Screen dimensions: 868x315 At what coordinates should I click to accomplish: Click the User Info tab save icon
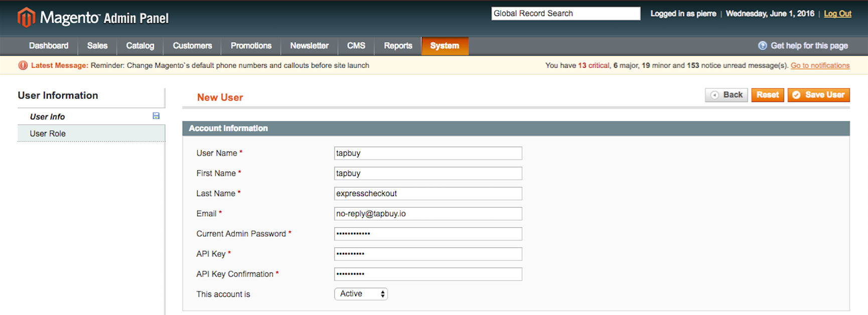tap(156, 116)
